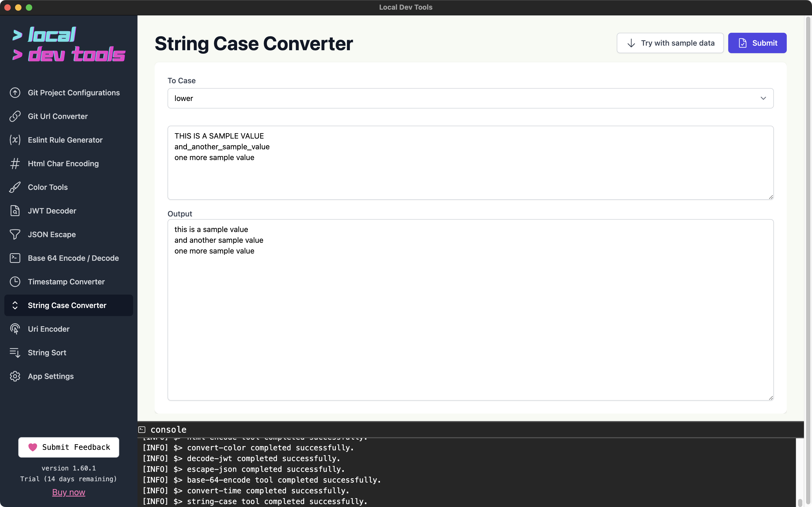Click the Submit Feedback button
This screenshot has width=812, height=507.
tap(69, 447)
